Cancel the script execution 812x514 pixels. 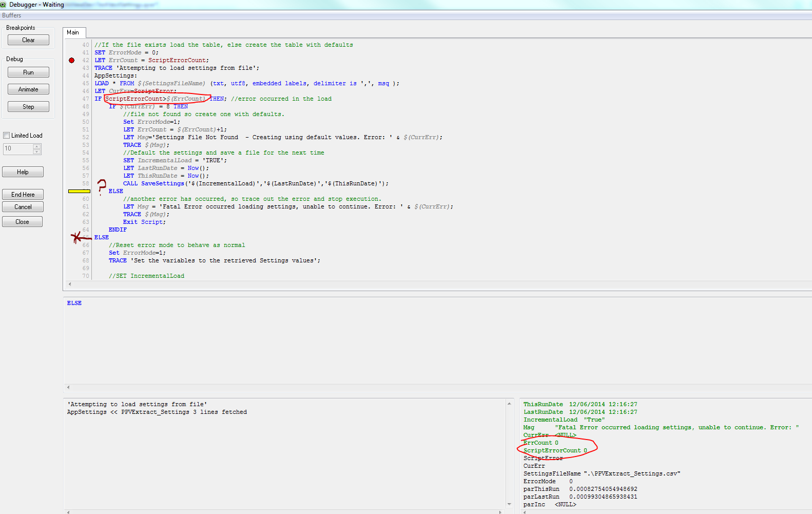(23, 207)
